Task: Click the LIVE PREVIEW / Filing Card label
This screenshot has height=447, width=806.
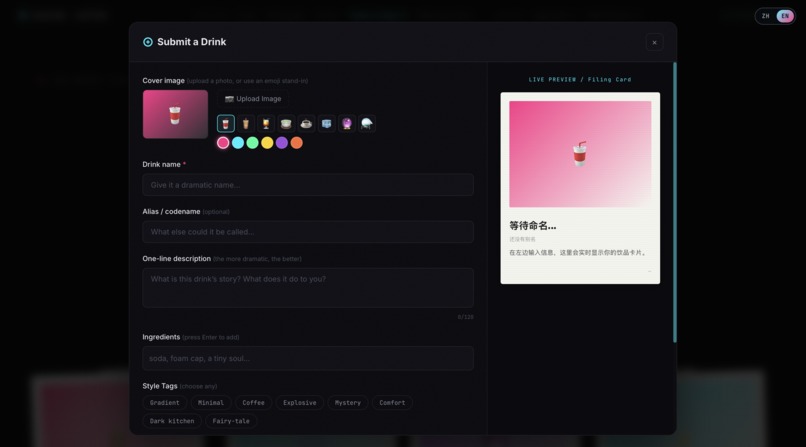Action: pos(580,80)
